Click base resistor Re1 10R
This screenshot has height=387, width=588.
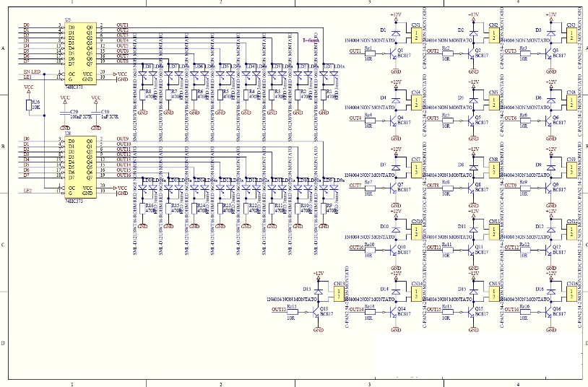tap(370, 53)
